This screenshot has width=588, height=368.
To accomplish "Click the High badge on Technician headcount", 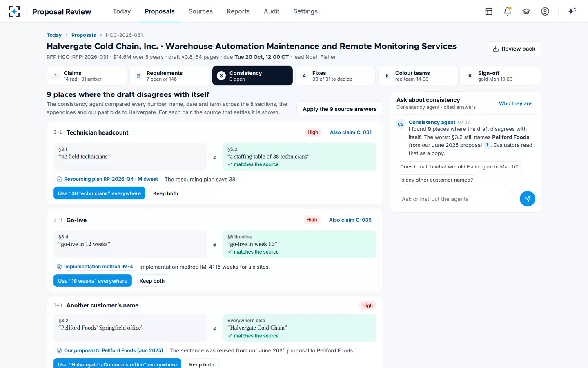I will 313,132.
